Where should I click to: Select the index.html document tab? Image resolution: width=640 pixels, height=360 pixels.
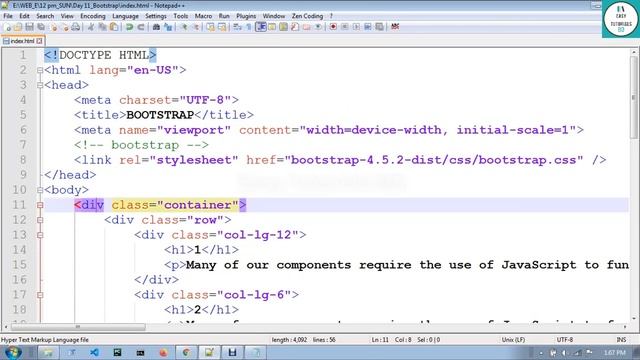tap(22, 41)
